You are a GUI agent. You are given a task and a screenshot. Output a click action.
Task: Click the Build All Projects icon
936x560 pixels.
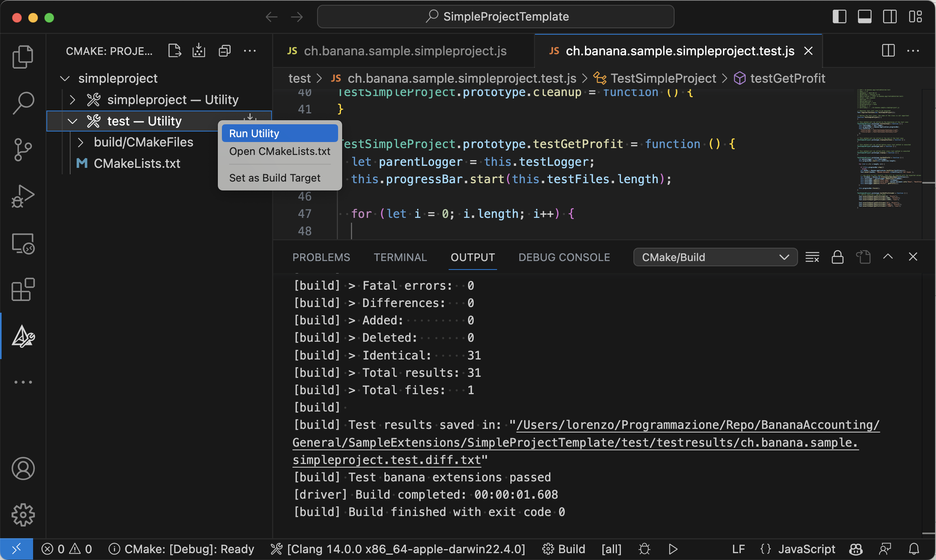click(x=199, y=51)
